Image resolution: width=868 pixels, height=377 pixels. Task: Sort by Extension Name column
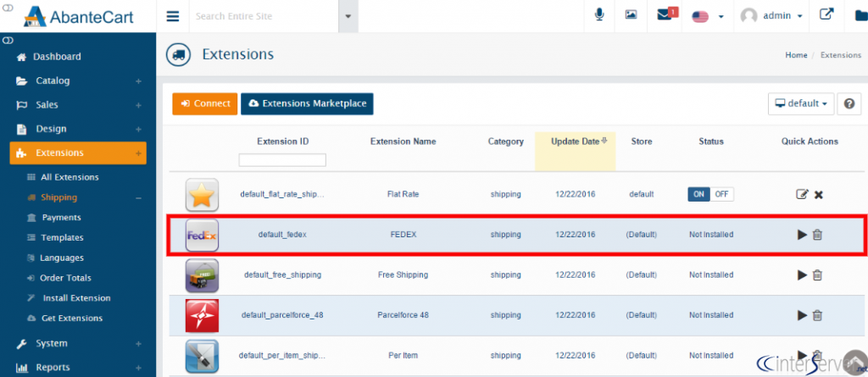(403, 141)
